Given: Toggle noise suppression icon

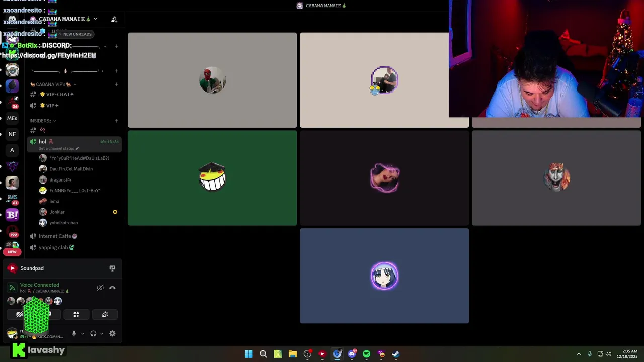Looking at the screenshot, I should point(100,288).
